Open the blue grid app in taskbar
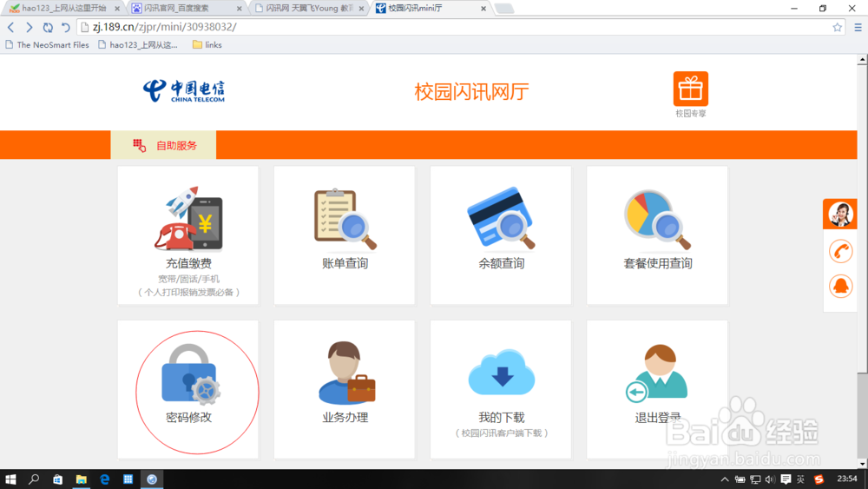 (128, 479)
